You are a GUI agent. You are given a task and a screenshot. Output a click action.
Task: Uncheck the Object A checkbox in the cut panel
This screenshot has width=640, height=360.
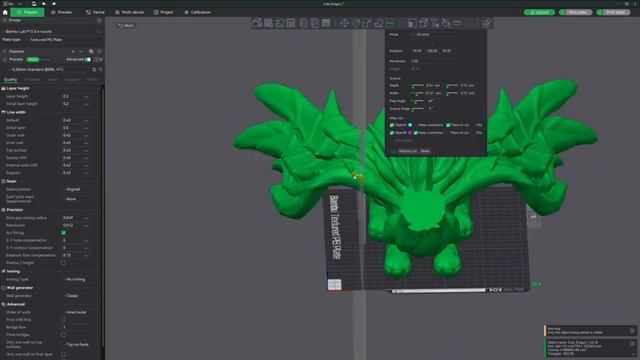pos(392,125)
